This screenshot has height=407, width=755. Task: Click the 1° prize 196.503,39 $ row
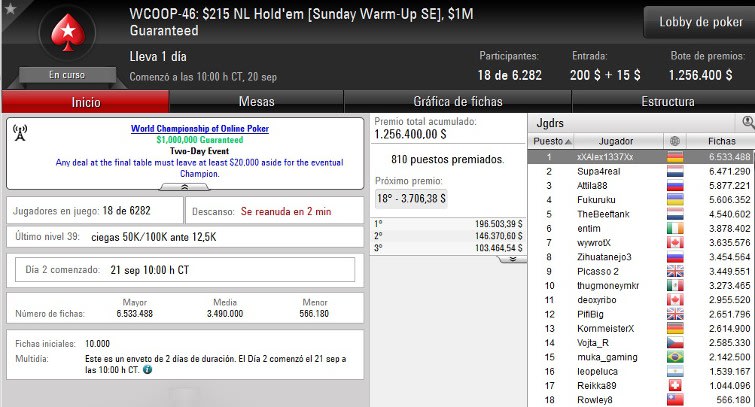point(448,224)
